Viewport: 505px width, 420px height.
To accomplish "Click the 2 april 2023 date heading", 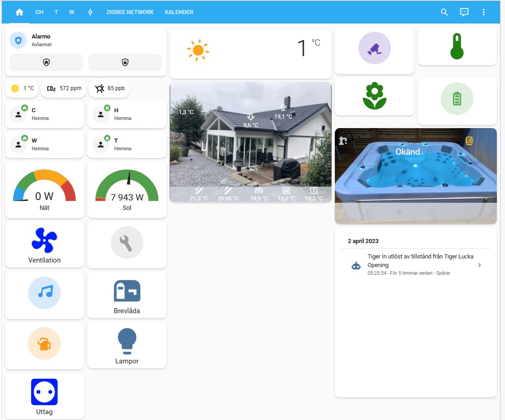I will coord(363,241).
